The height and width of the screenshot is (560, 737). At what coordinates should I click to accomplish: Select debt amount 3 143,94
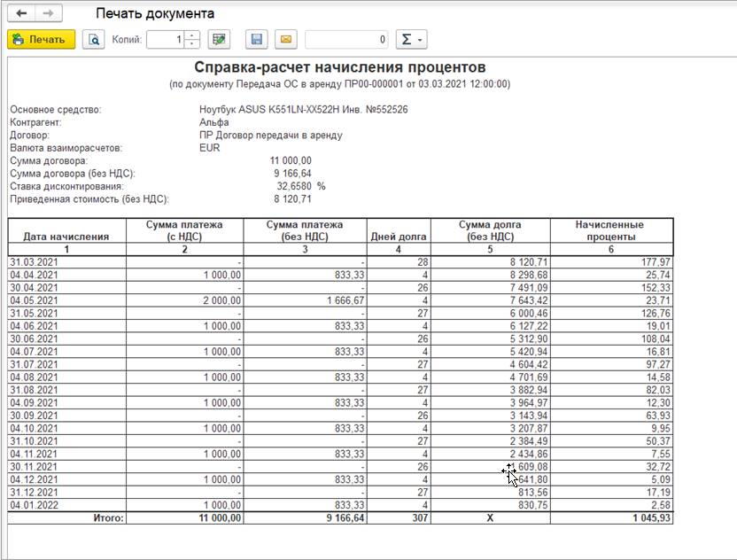point(490,416)
